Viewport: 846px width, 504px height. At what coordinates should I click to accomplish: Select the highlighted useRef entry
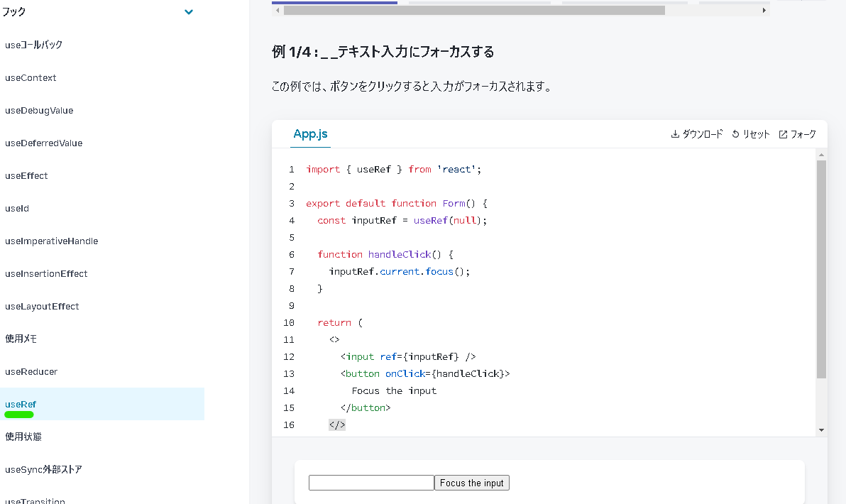tap(102, 404)
